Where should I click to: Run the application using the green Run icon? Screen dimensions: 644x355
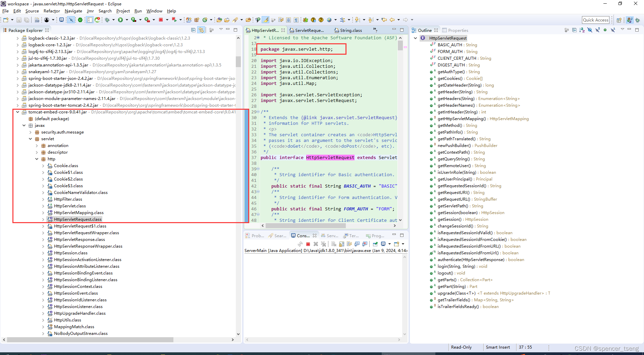[121, 20]
